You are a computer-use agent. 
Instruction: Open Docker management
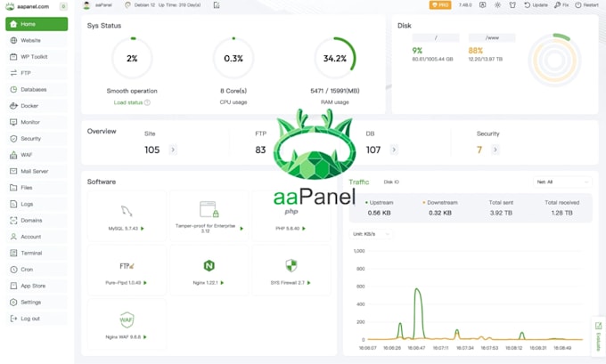click(x=37, y=106)
